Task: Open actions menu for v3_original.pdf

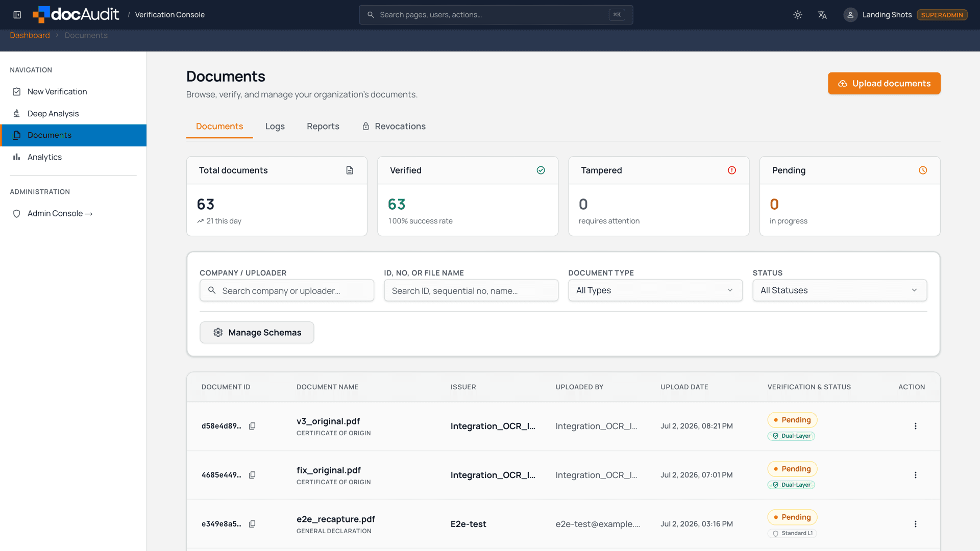Action: pyautogui.click(x=915, y=426)
